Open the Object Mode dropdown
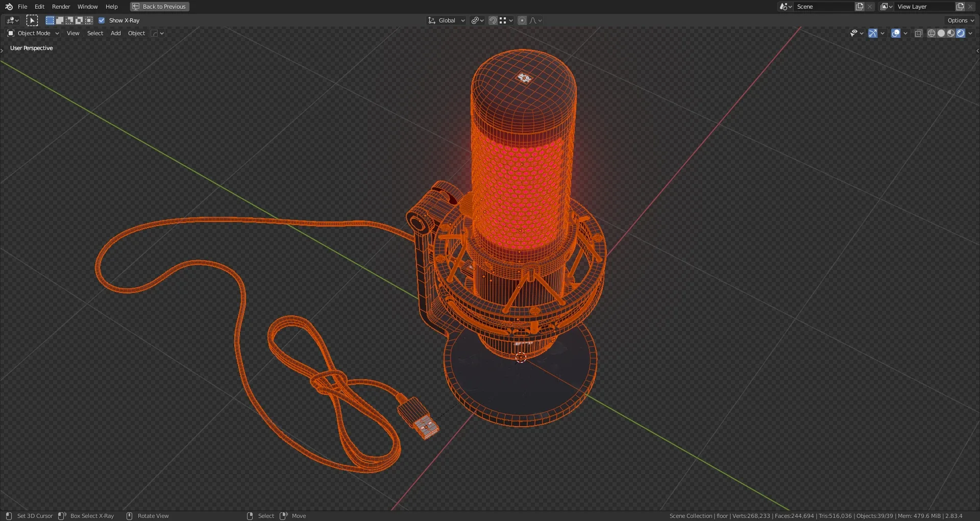Image resolution: width=980 pixels, height=521 pixels. point(33,33)
